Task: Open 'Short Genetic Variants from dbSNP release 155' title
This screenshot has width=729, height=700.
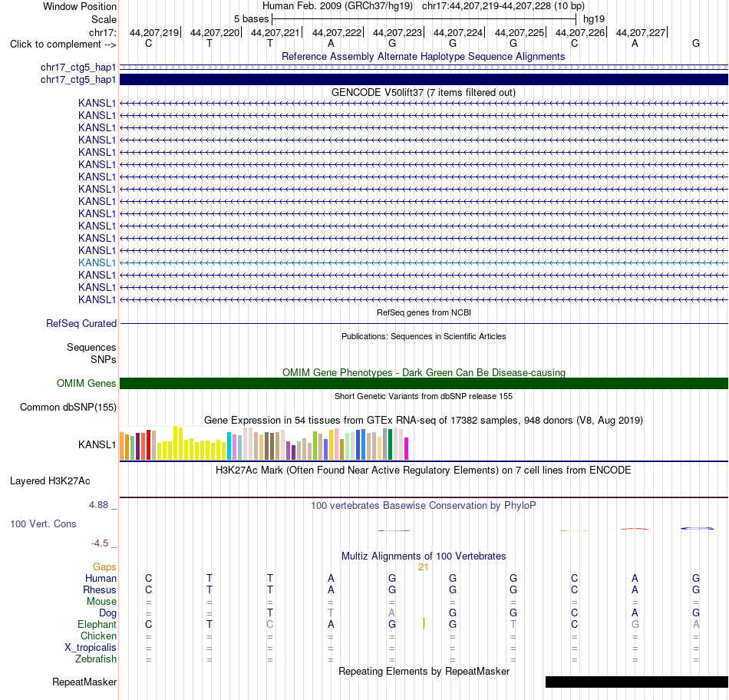Action: 424,396
